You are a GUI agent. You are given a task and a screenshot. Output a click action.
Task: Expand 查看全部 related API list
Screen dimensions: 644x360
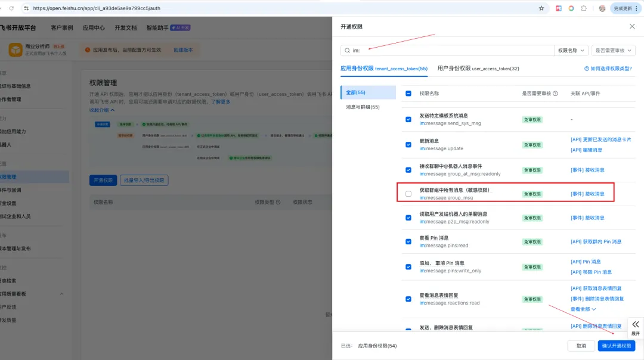point(583,309)
